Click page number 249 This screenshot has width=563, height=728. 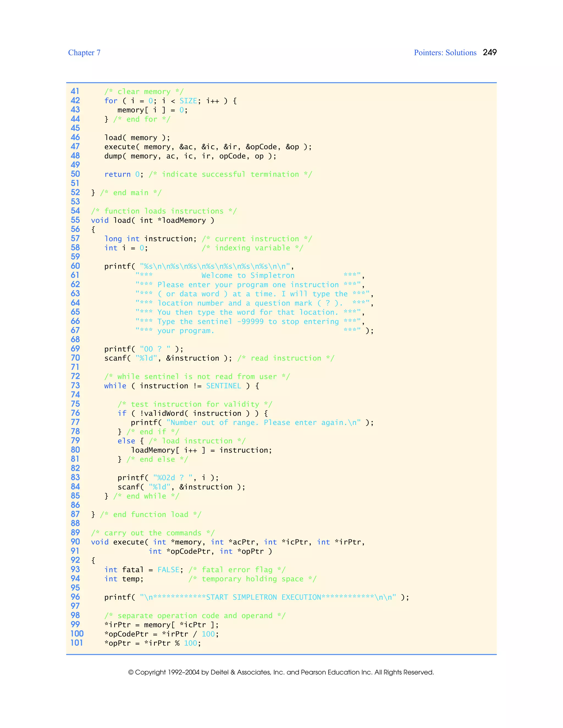(x=490, y=52)
